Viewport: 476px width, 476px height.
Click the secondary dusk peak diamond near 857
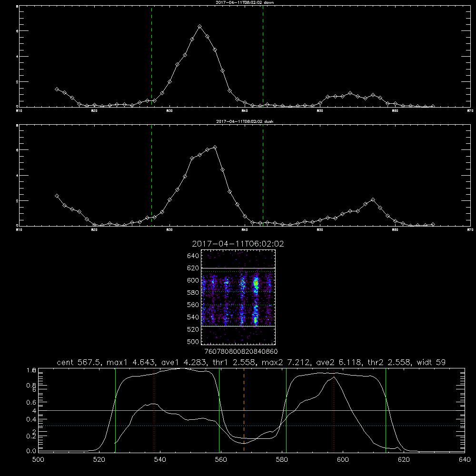click(x=373, y=200)
